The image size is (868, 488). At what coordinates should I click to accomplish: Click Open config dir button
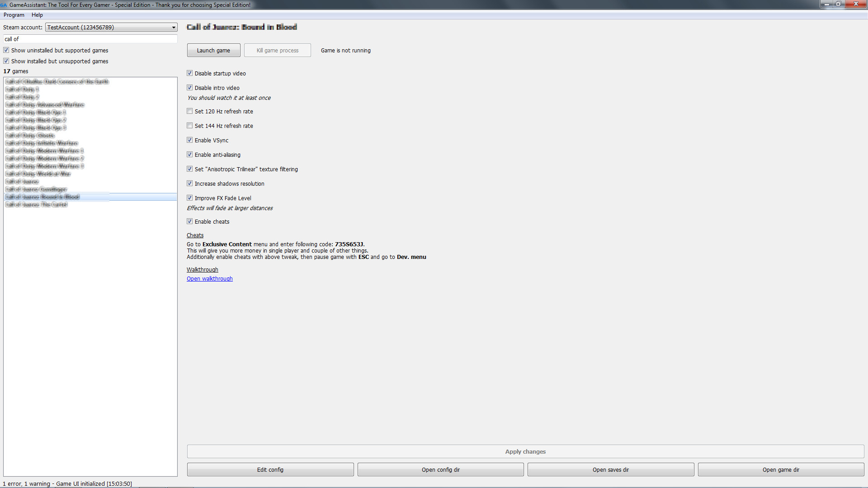pos(440,469)
